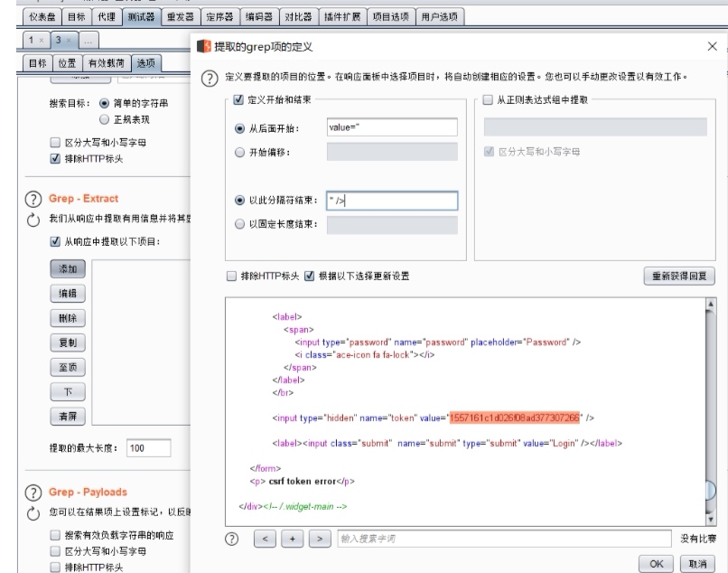Click 重新获得回复 button

click(x=679, y=277)
